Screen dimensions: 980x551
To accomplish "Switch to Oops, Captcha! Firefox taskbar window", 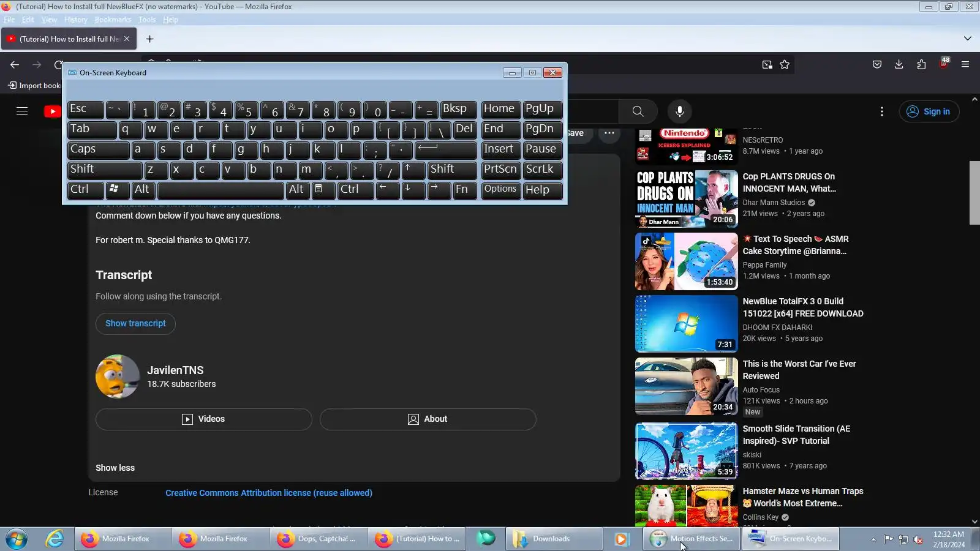I will click(318, 539).
